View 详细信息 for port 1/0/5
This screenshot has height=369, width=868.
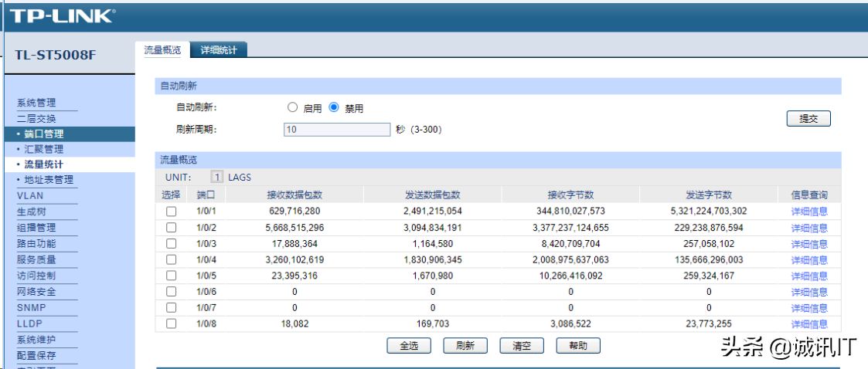click(808, 276)
